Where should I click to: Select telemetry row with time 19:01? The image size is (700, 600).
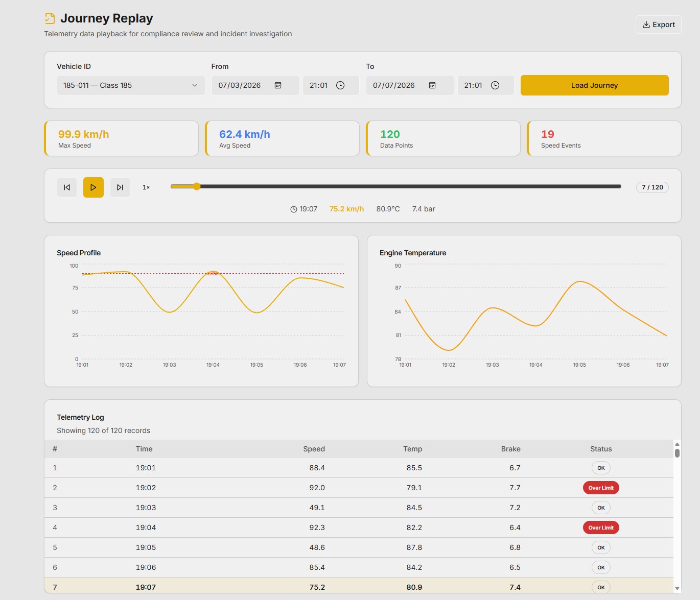pos(359,468)
